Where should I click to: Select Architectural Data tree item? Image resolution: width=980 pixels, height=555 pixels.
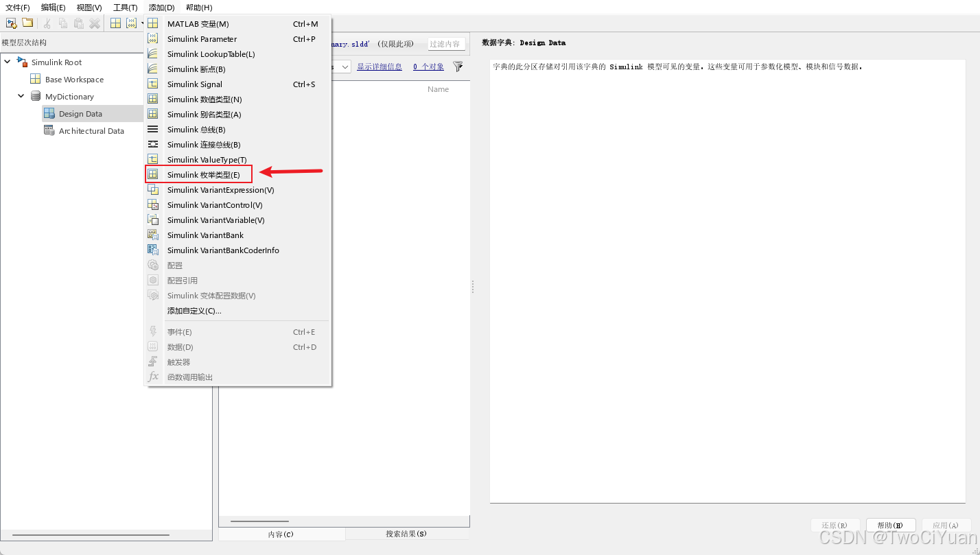[x=91, y=130]
